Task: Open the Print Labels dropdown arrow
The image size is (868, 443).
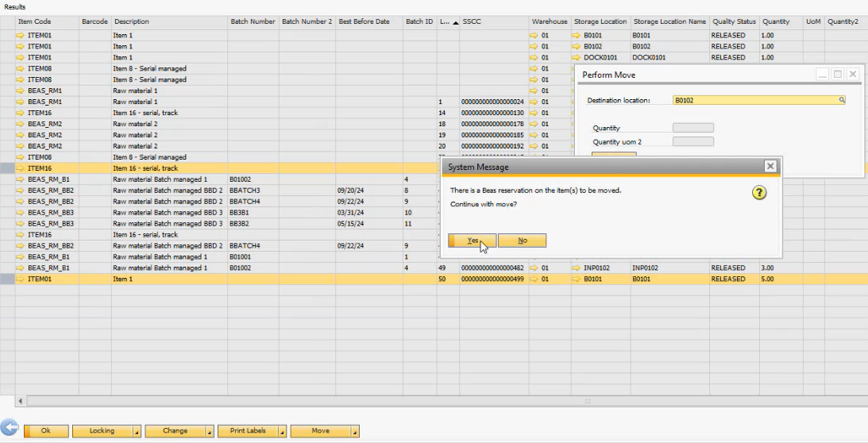Action: click(x=282, y=431)
